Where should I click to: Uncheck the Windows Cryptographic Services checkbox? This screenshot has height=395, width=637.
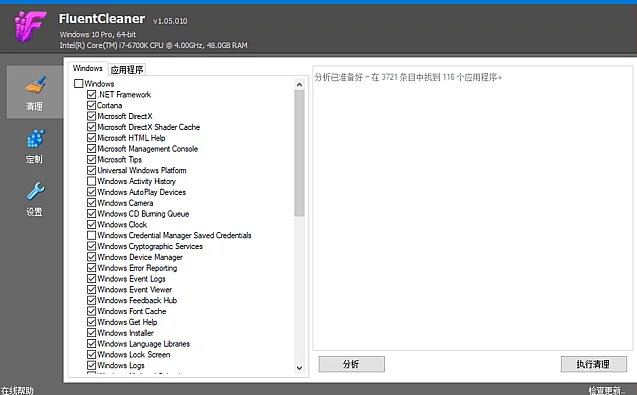[91, 246]
